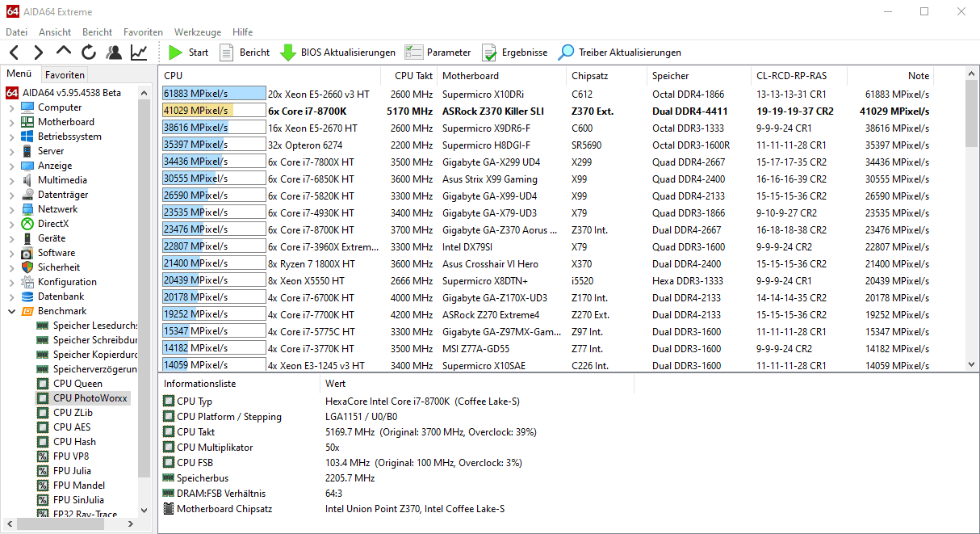
Task: Open the Hilfe menu
Action: [x=243, y=32]
